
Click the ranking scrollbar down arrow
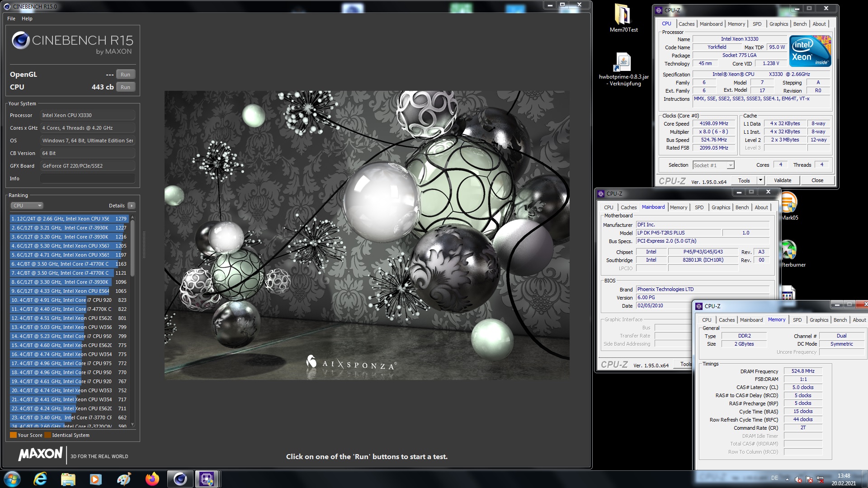coord(132,424)
